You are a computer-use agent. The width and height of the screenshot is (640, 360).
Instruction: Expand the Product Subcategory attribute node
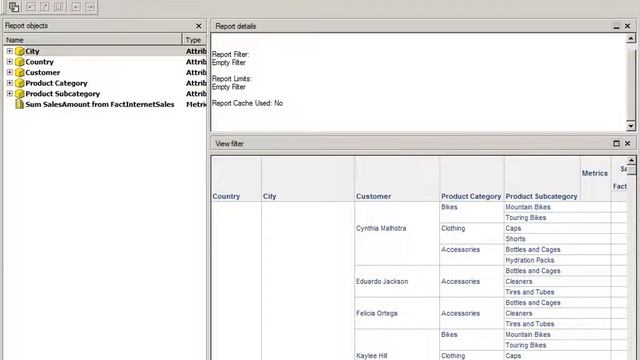pyautogui.click(x=9, y=93)
